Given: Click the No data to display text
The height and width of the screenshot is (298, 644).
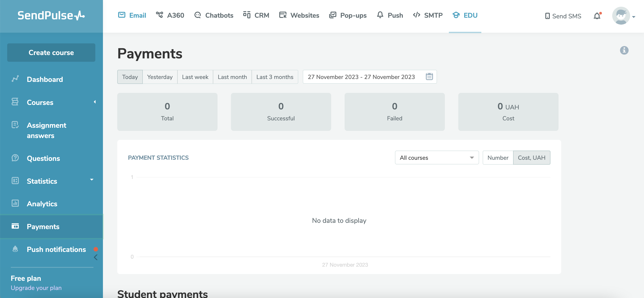Looking at the screenshot, I should [339, 221].
